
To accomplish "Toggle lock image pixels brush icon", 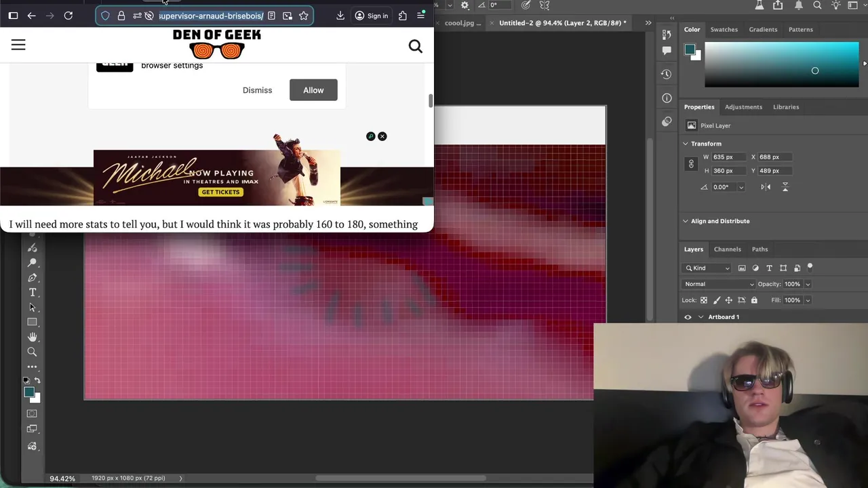I will tap(717, 300).
